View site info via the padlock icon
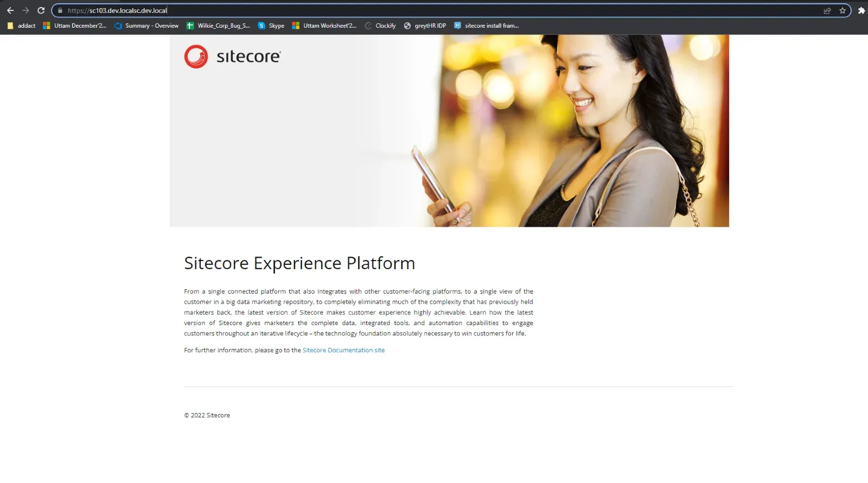This screenshot has width=868, height=483. [60, 10]
